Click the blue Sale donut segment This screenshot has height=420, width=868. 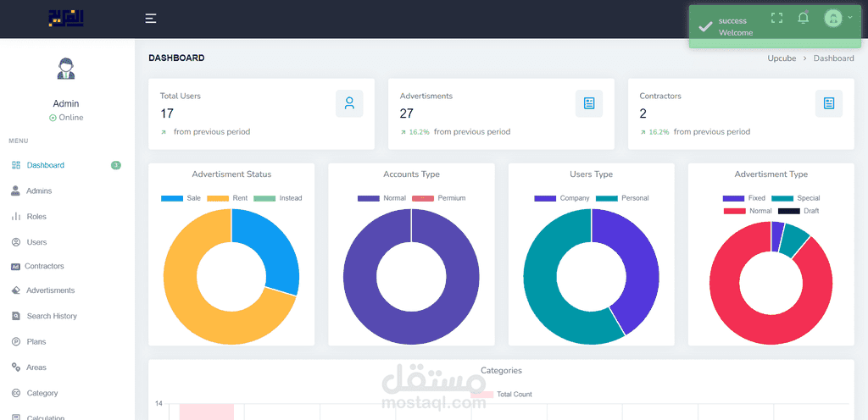pyautogui.click(x=274, y=249)
